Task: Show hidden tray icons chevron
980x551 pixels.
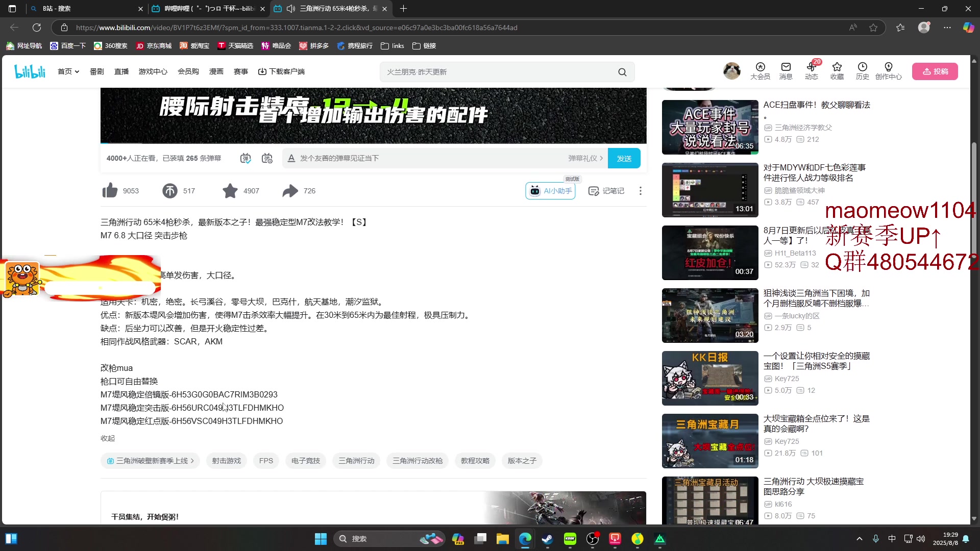Action: coord(860,539)
